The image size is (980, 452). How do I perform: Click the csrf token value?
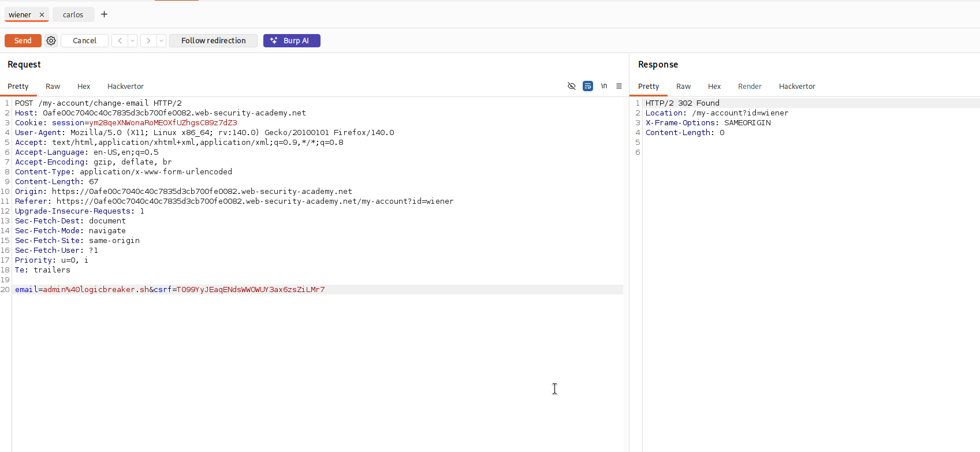[x=251, y=290]
